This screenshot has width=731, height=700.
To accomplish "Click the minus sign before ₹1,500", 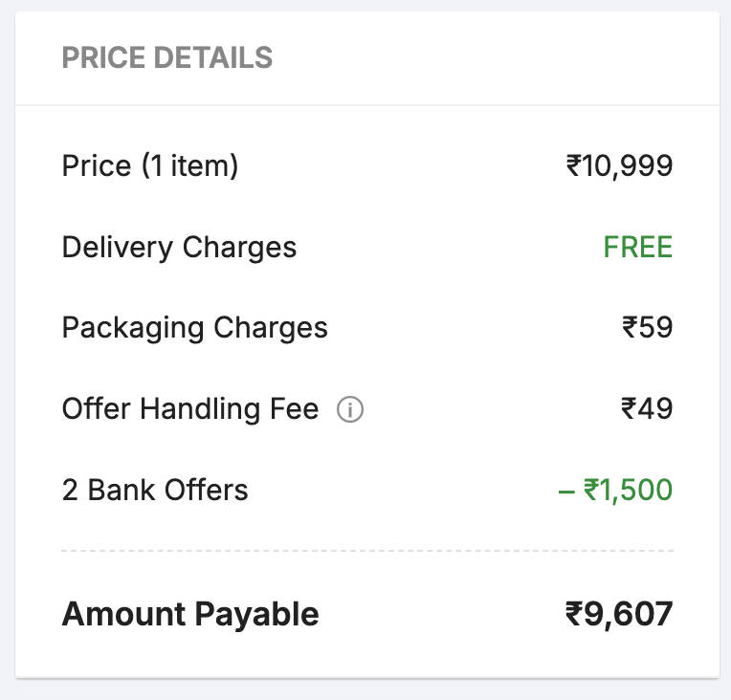I will pos(565,491).
